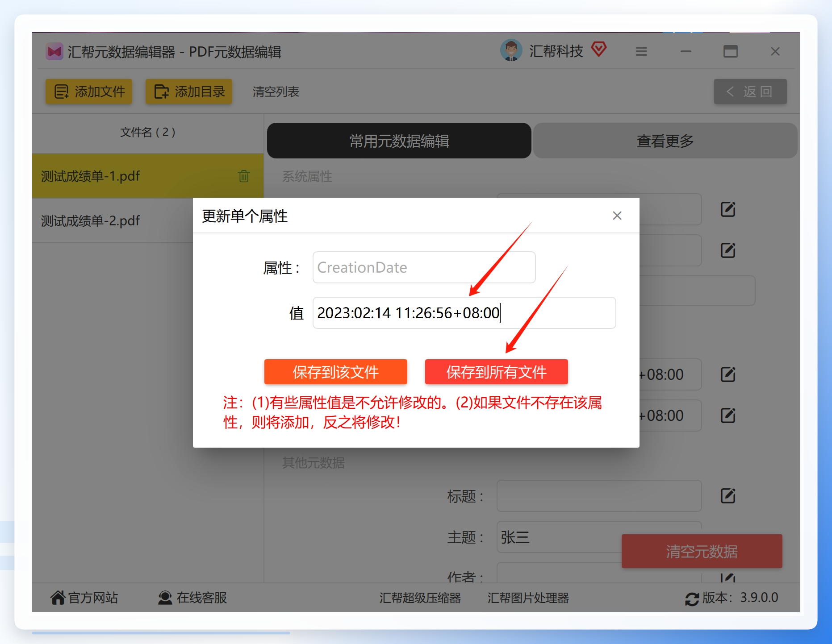Open 汇帮图片处理器 link

(x=528, y=598)
